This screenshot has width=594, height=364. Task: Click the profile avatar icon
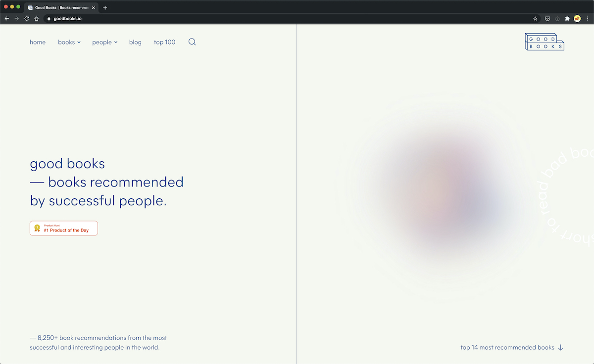577,18
